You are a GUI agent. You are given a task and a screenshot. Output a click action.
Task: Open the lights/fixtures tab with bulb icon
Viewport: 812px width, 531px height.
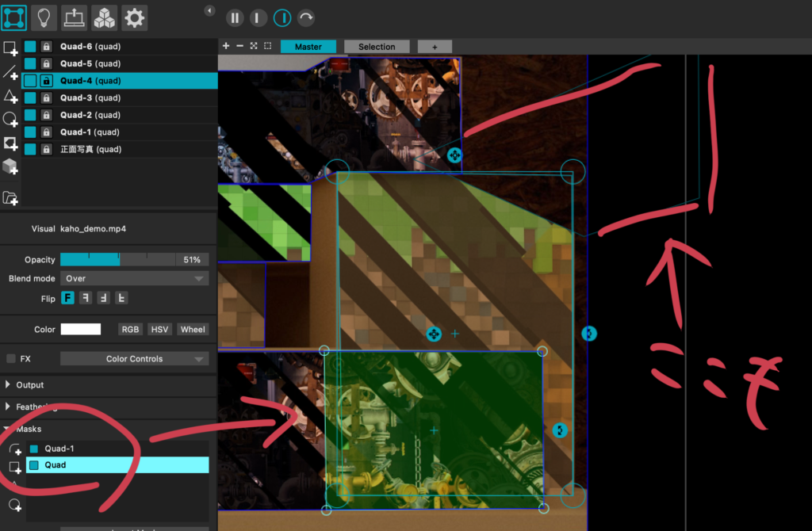pyautogui.click(x=44, y=17)
